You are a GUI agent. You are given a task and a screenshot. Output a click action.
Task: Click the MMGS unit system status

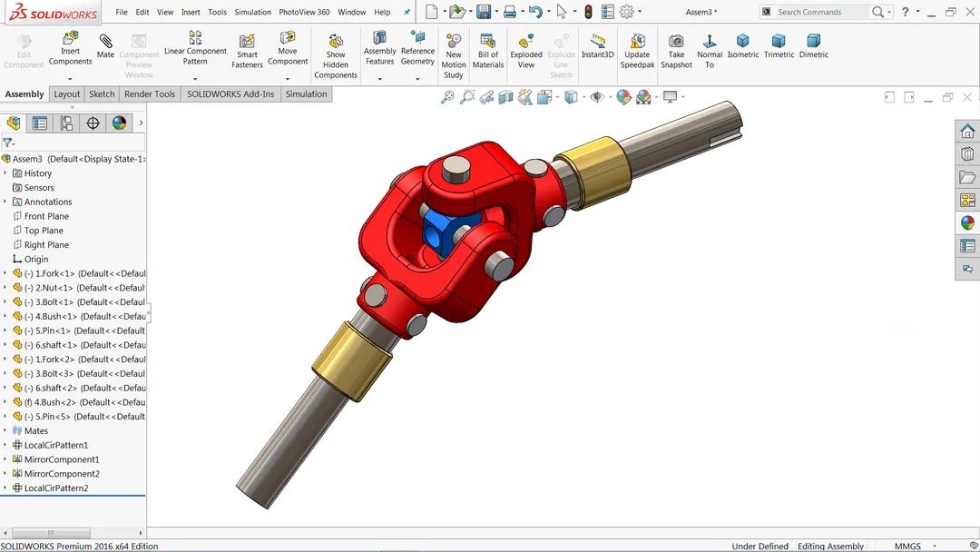coord(907,546)
